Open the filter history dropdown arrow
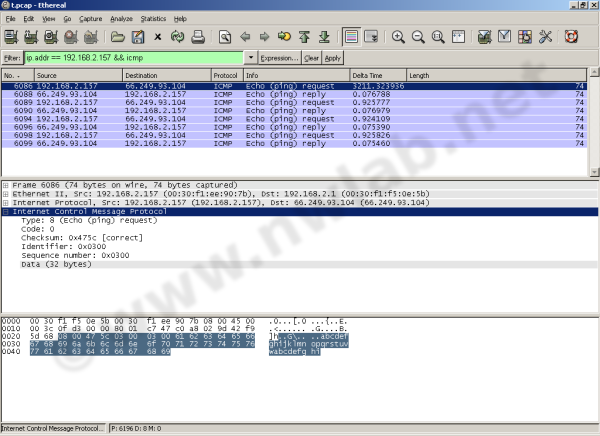The image size is (600, 436). click(251, 58)
